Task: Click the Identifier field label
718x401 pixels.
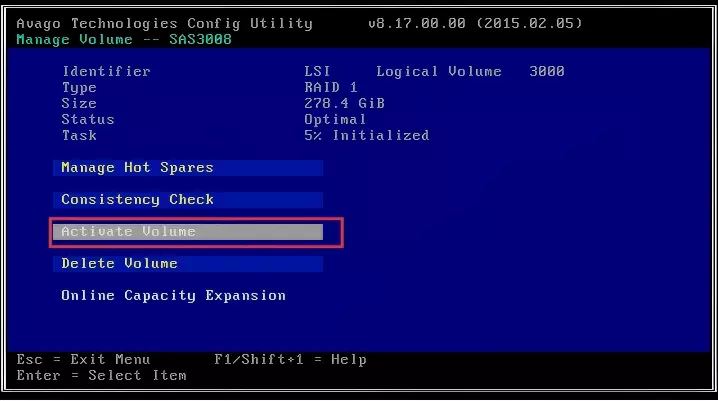Action: (x=106, y=72)
